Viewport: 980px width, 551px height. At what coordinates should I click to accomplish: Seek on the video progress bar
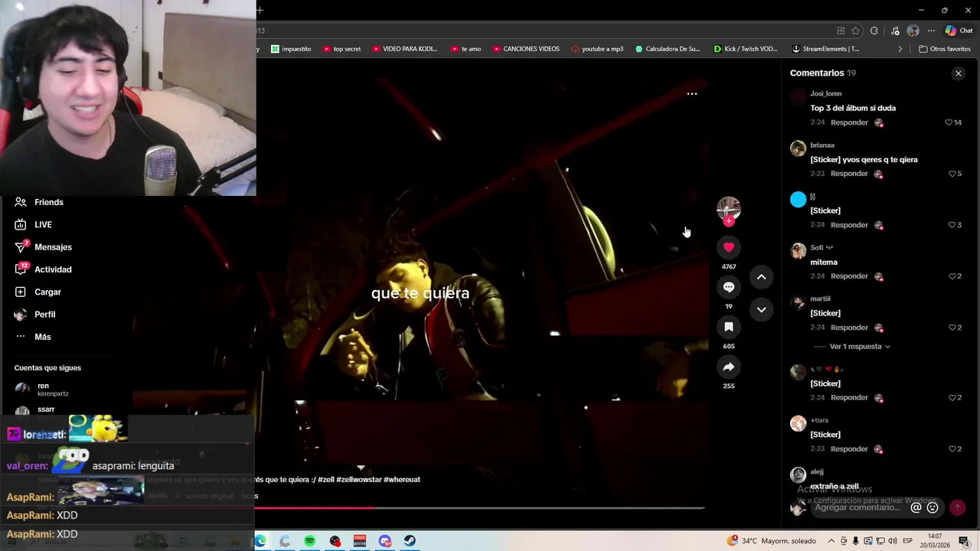coord(480,507)
